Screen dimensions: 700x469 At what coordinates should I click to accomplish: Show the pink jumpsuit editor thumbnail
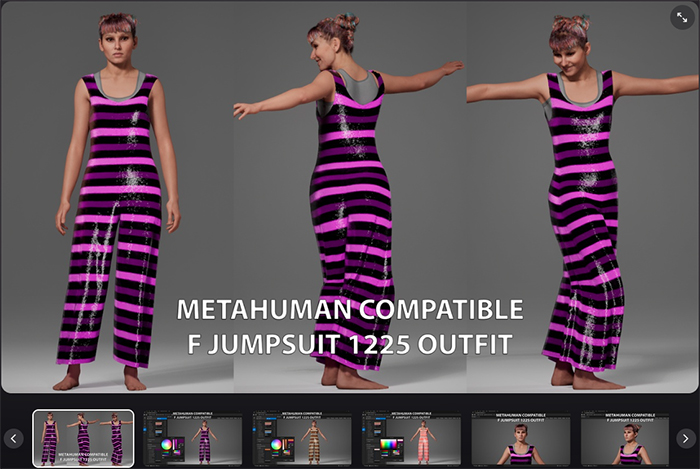click(412, 438)
